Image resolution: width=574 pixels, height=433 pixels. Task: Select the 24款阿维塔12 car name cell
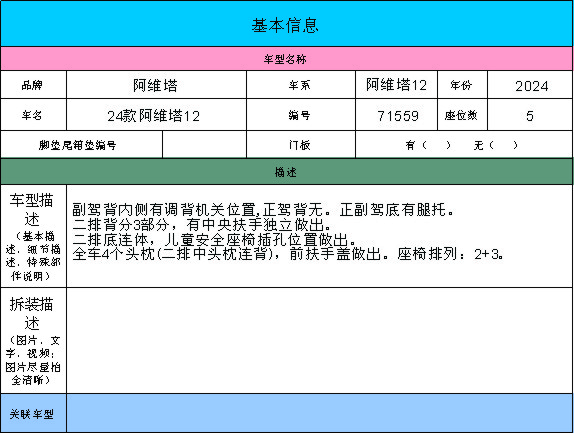pos(156,115)
